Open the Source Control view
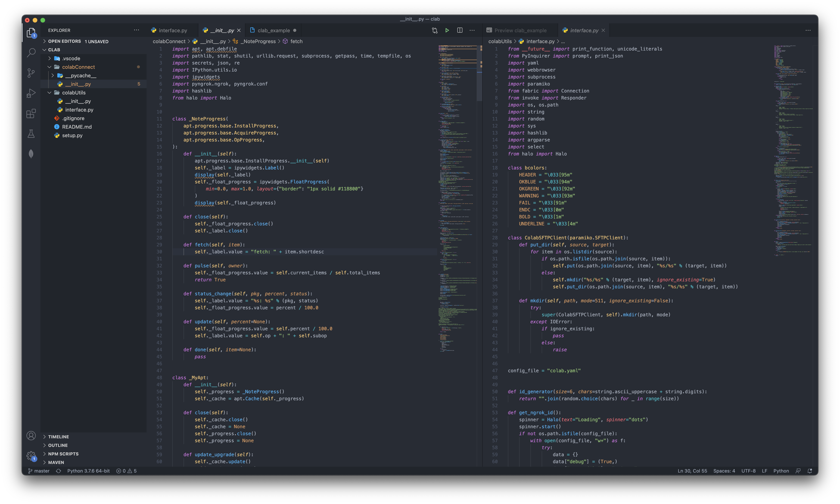840x504 pixels. [x=31, y=73]
